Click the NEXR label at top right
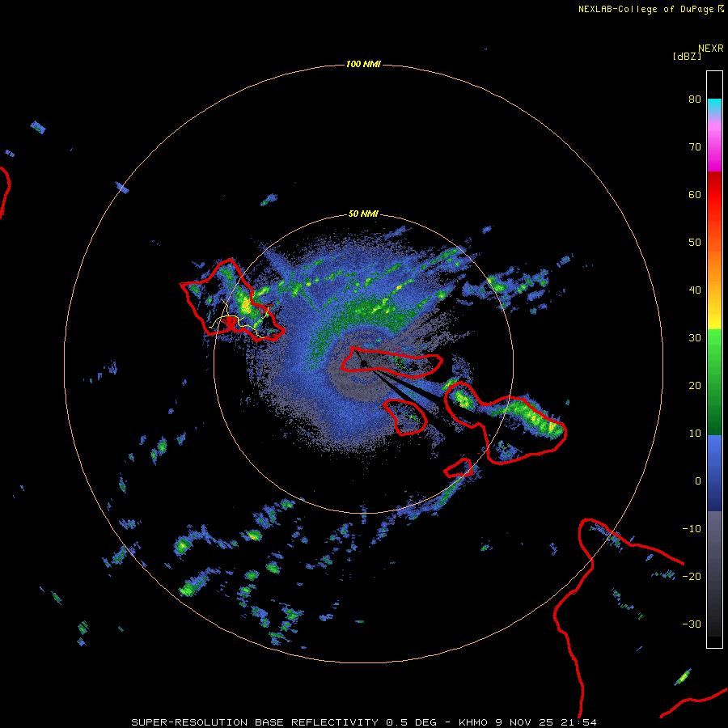The height and width of the screenshot is (728, 728). [711, 49]
